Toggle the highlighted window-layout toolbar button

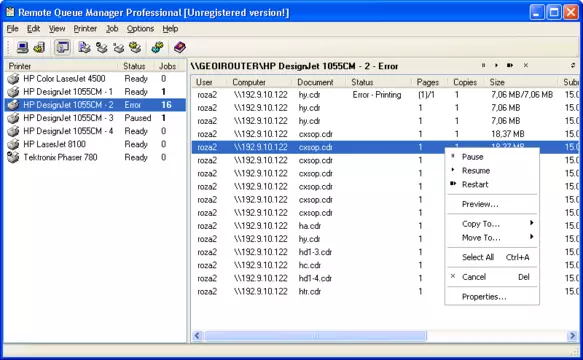coord(62,47)
